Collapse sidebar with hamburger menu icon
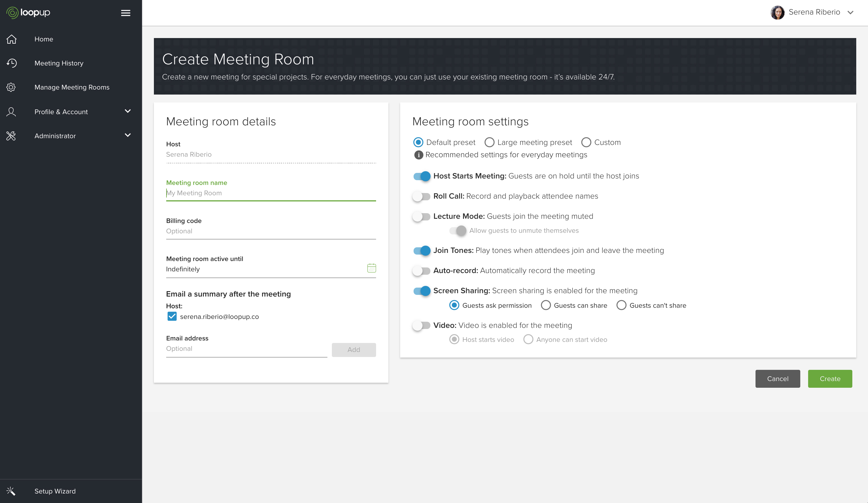This screenshot has height=503, width=868. point(125,13)
